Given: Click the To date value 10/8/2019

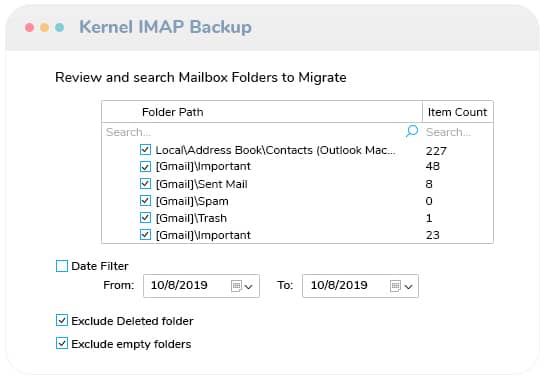Looking at the screenshot, I should pos(339,285).
